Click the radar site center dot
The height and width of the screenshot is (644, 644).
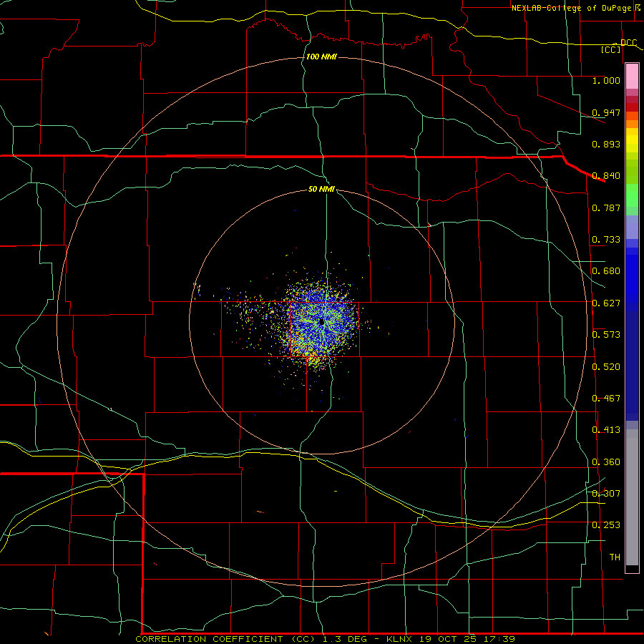tap(321, 323)
